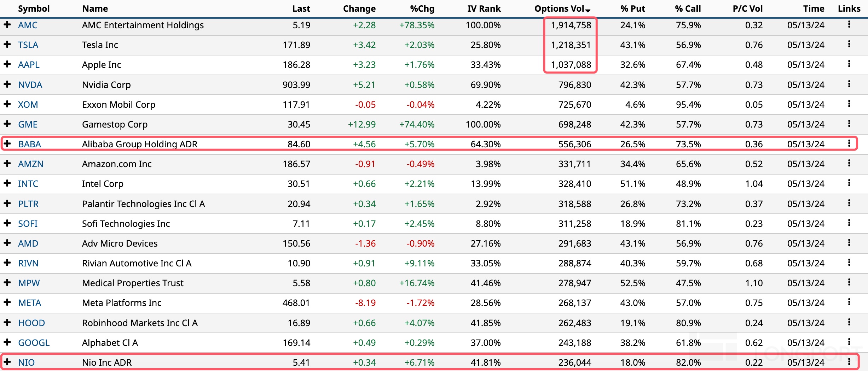Open the AMZN ticker symbol link
Screen dimensions: 868x371
pyautogui.click(x=31, y=164)
